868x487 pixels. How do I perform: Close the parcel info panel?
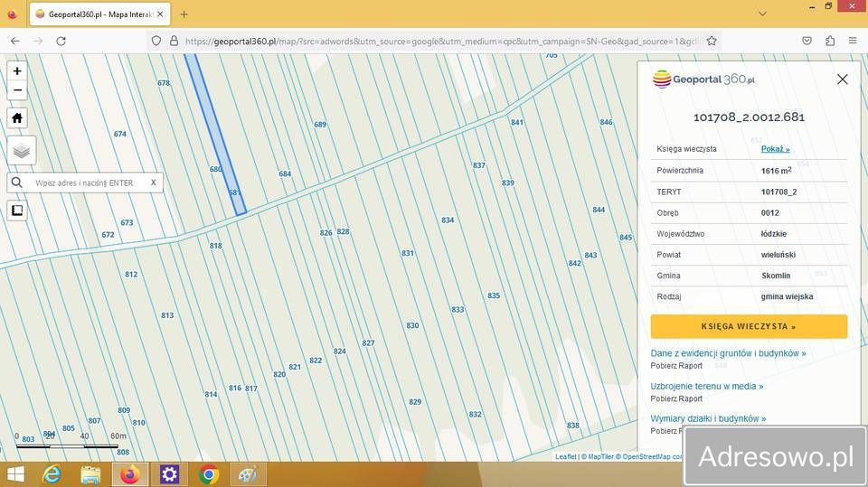(842, 80)
